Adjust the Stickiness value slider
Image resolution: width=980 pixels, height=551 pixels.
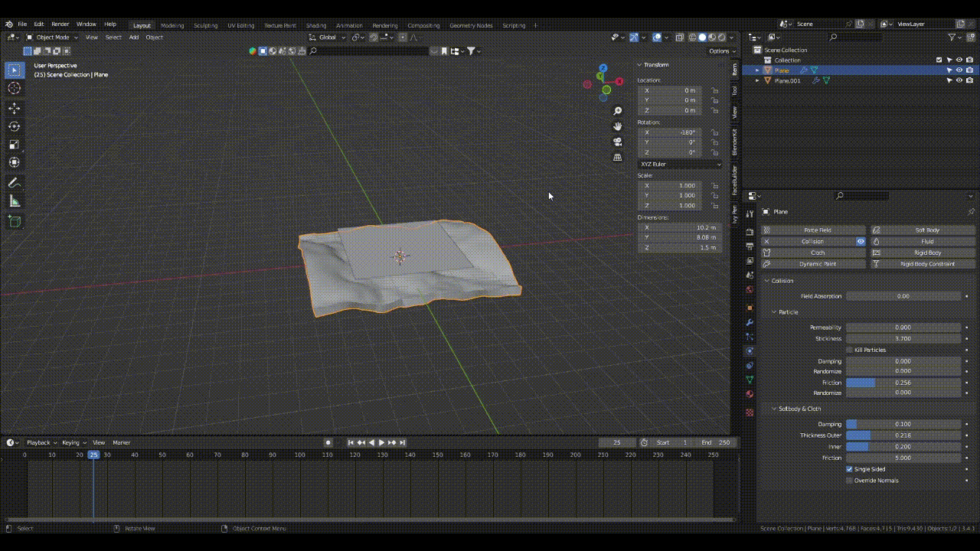[903, 338]
